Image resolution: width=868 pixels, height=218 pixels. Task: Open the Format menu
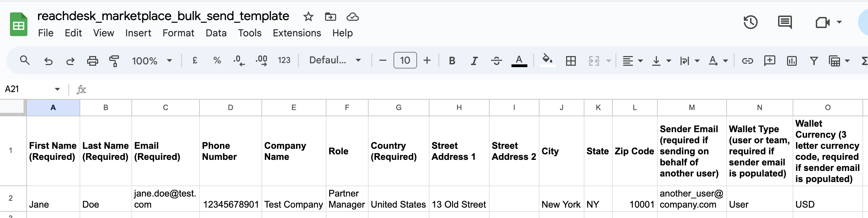178,33
